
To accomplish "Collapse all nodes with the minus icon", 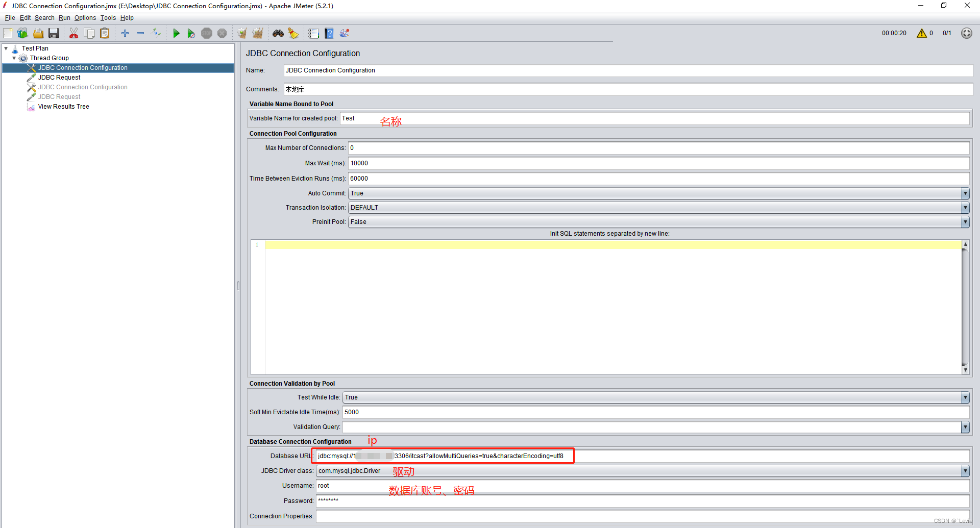I will 140,33.
